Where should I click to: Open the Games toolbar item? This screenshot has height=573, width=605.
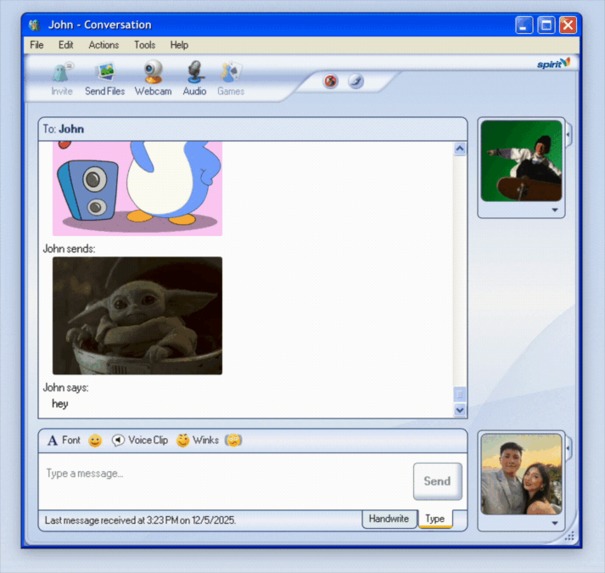pos(231,79)
